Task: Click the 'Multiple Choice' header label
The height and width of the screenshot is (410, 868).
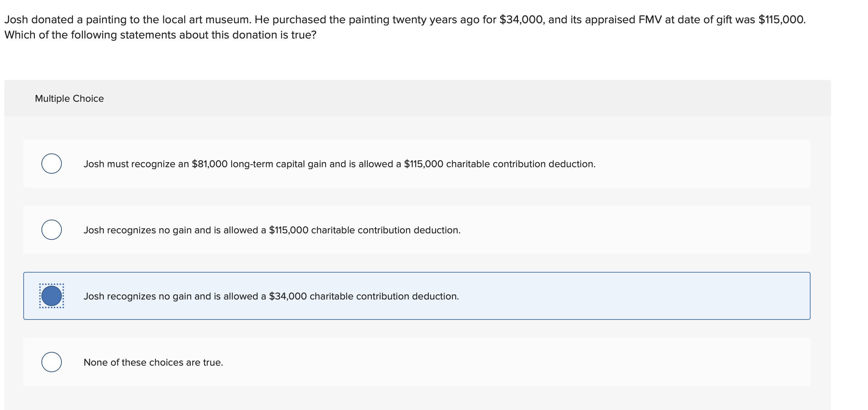Action: 69,98
